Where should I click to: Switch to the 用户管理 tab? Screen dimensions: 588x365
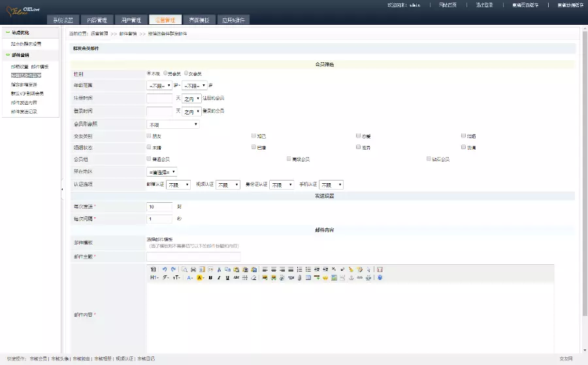click(x=131, y=20)
